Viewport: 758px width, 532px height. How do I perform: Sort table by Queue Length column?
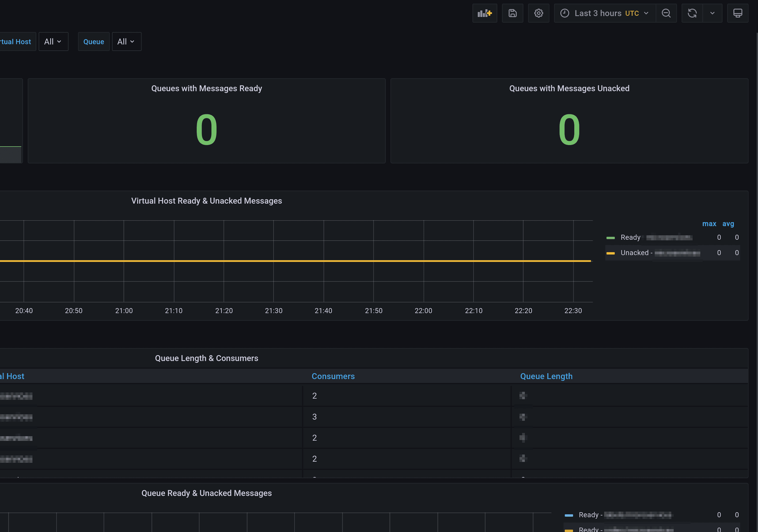[x=546, y=376]
